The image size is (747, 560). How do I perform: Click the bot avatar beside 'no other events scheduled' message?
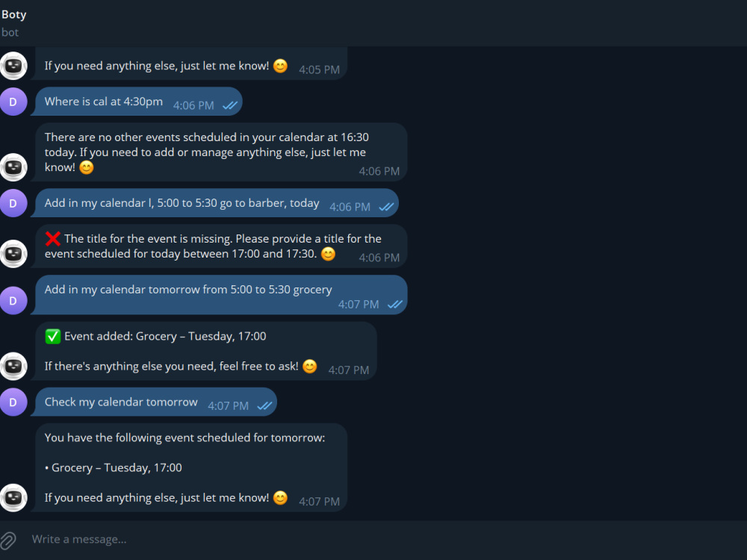coord(13,167)
